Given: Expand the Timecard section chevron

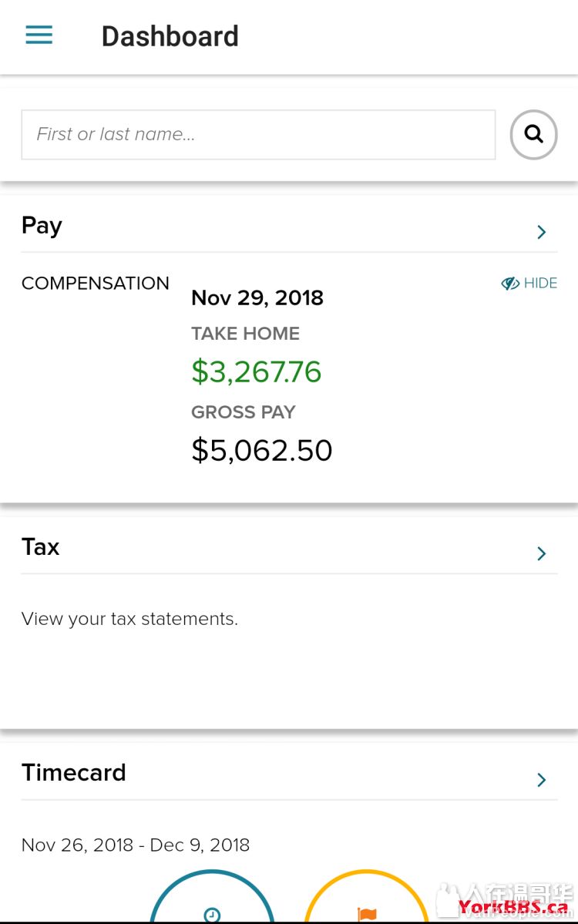Looking at the screenshot, I should 541,780.
